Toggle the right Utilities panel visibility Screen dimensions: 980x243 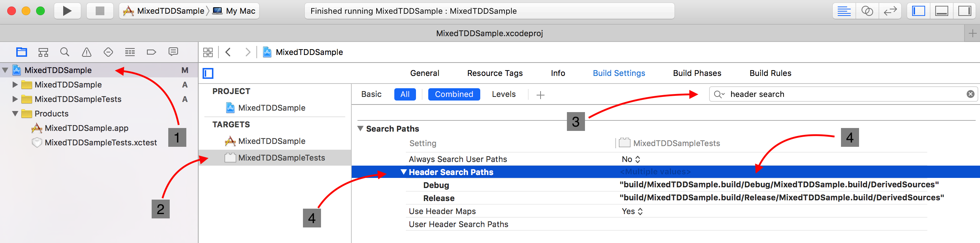964,10
